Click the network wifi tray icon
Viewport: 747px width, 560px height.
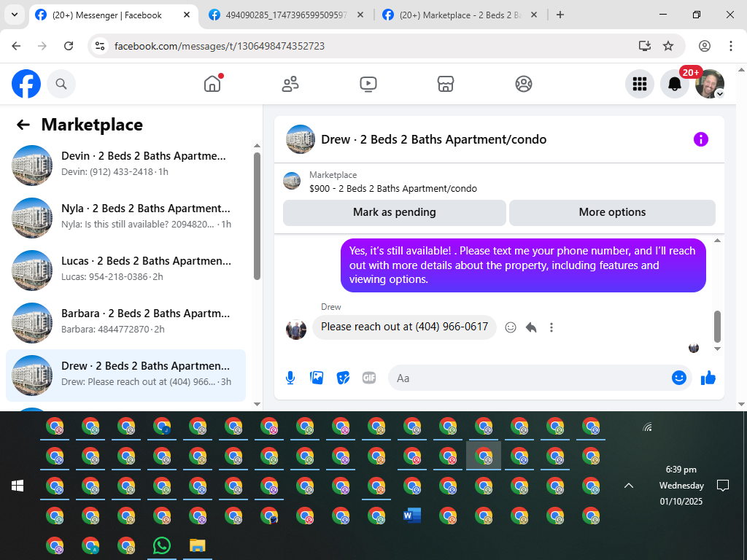647,427
